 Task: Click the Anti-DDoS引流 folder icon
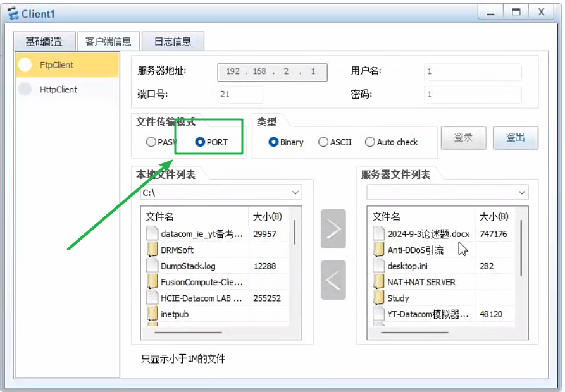pos(379,250)
